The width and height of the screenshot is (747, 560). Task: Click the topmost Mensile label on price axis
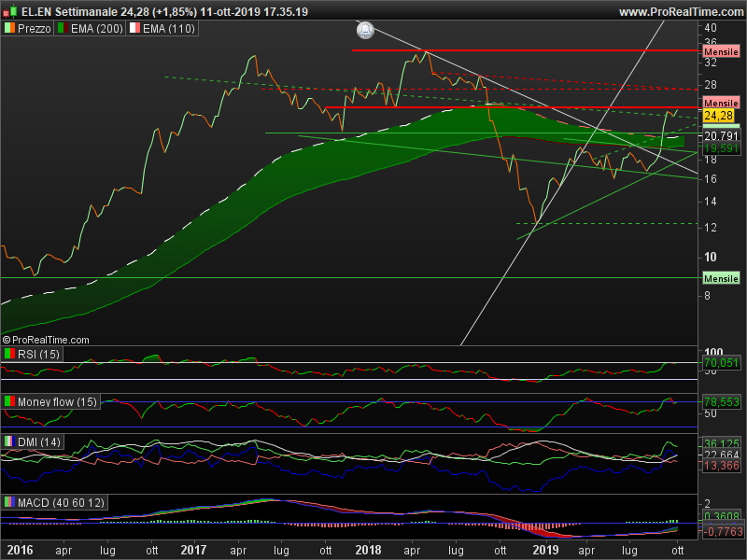[x=721, y=53]
